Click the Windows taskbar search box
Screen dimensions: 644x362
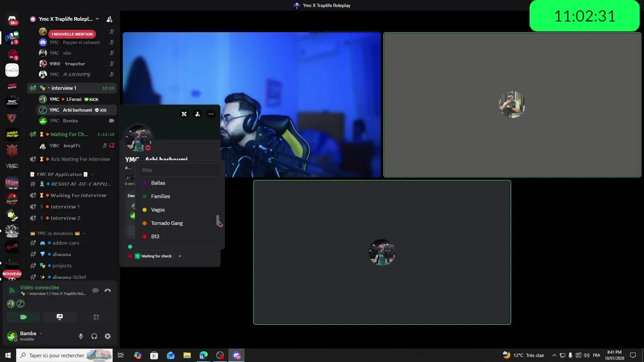(64, 355)
